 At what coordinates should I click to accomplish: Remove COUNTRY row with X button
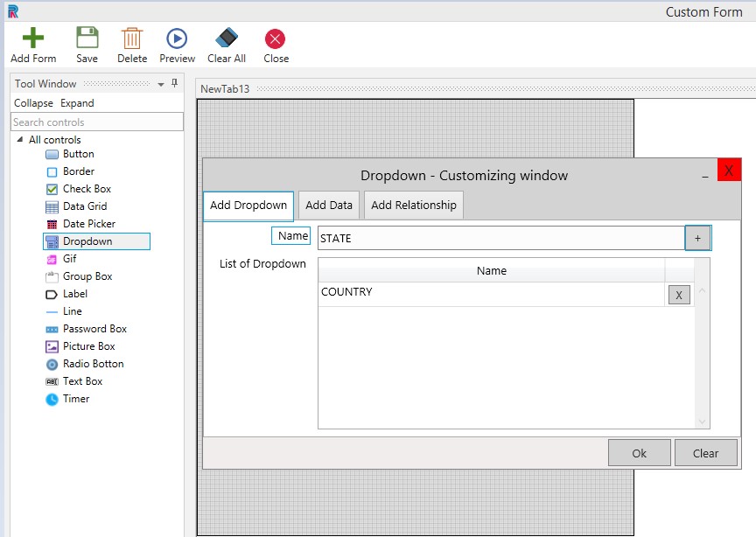tap(679, 295)
